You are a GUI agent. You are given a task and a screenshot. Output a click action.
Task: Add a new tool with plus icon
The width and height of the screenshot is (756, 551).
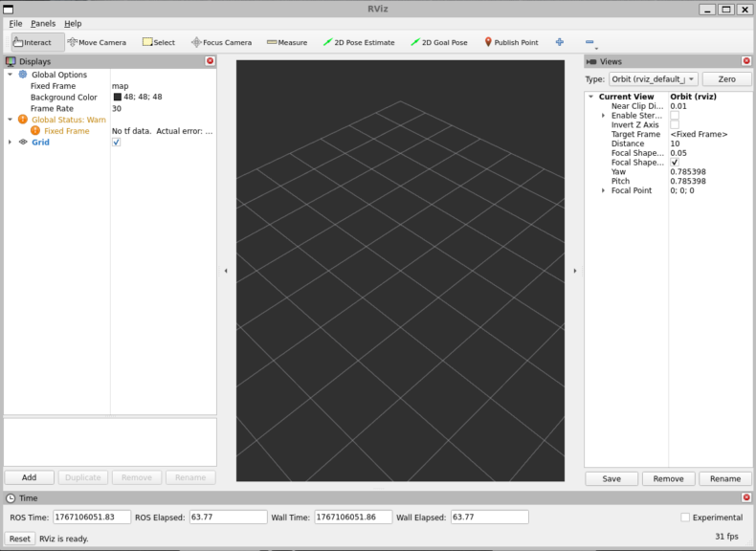pyautogui.click(x=560, y=42)
